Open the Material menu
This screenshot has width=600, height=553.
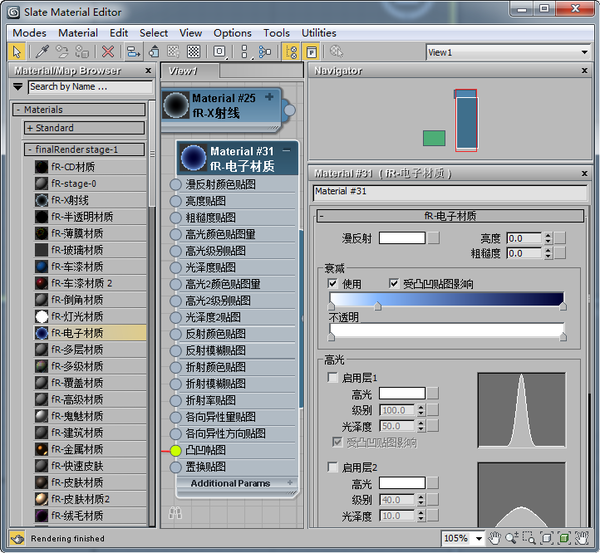[78, 33]
